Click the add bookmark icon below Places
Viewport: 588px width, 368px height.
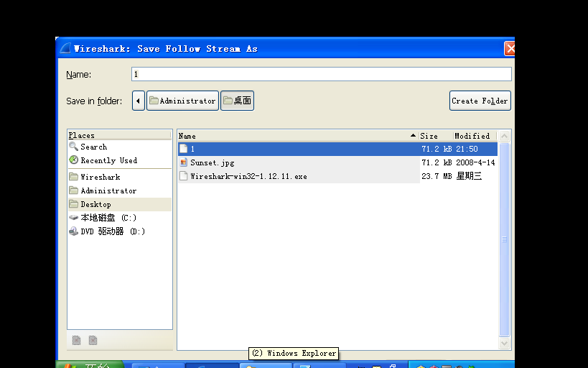click(76, 340)
